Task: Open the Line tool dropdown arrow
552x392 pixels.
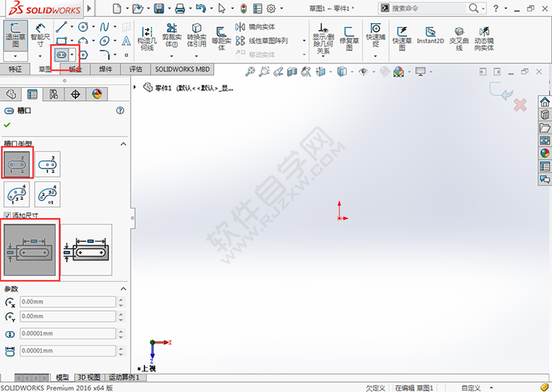Action: (x=72, y=27)
